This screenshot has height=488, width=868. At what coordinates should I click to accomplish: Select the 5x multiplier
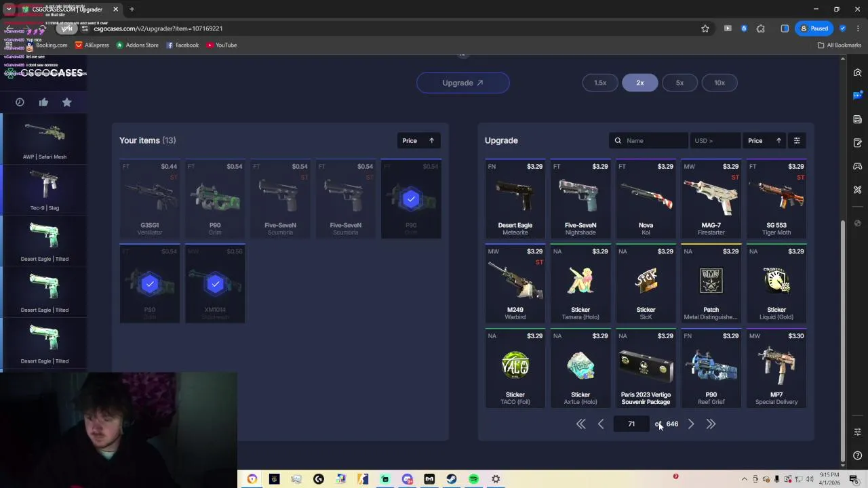tap(679, 83)
